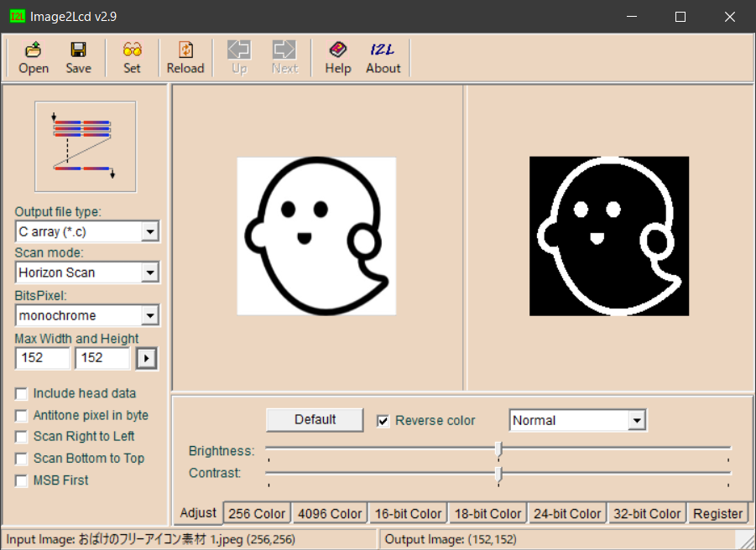Click the Reload toolbar icon
Image resolution: width=756 pixels, height=550 pixels.
pyautogui.click(x=185, y=49)
